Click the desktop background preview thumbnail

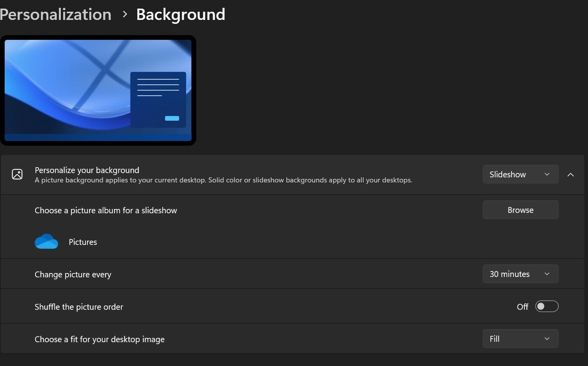98,90
